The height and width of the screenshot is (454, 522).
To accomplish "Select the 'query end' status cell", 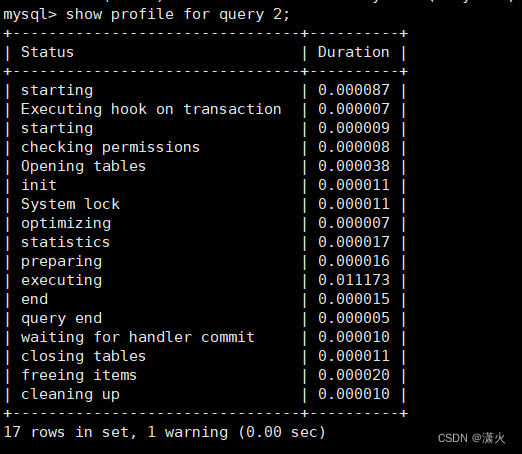I will point(61,318).
